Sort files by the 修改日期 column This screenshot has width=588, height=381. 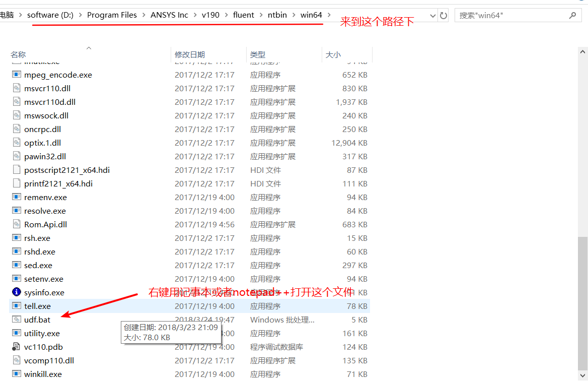(190, 54)
